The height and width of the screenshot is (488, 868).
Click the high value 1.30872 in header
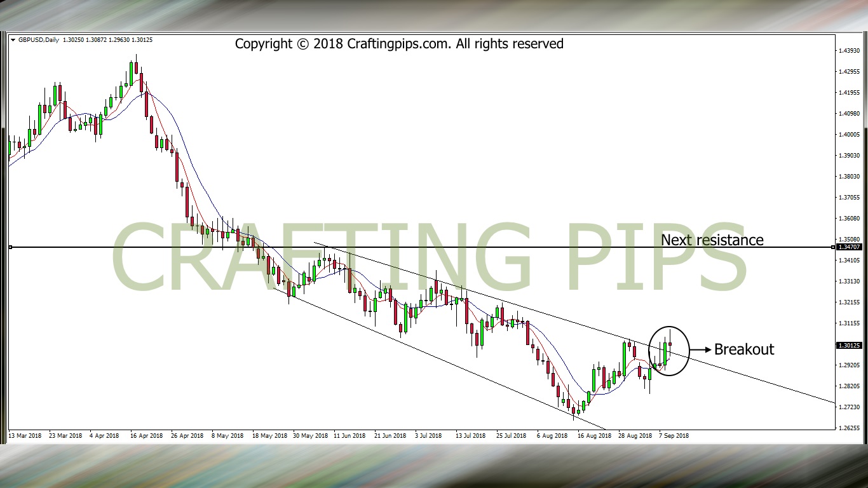[x=97, y=40]
